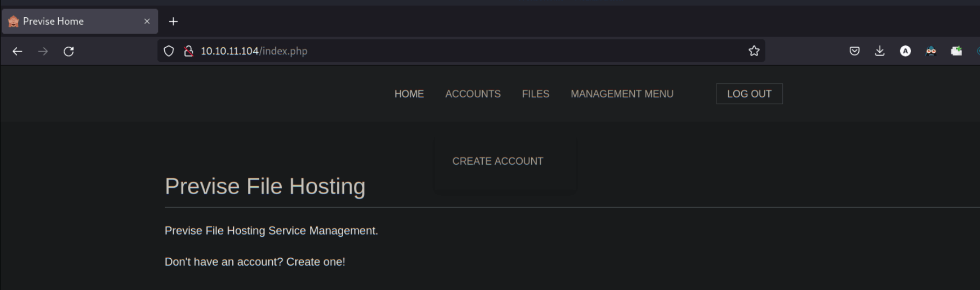Open the masked face extension icon

tap(931, 51)
